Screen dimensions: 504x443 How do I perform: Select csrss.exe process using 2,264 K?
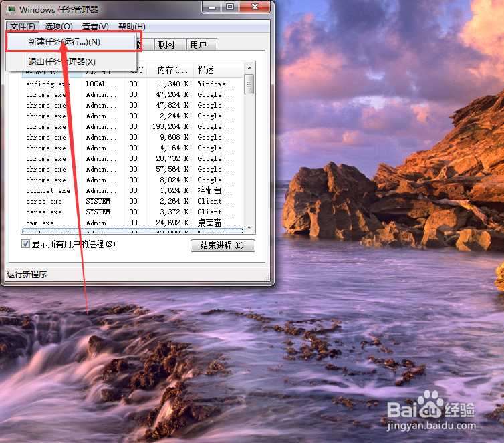(132, 201)
